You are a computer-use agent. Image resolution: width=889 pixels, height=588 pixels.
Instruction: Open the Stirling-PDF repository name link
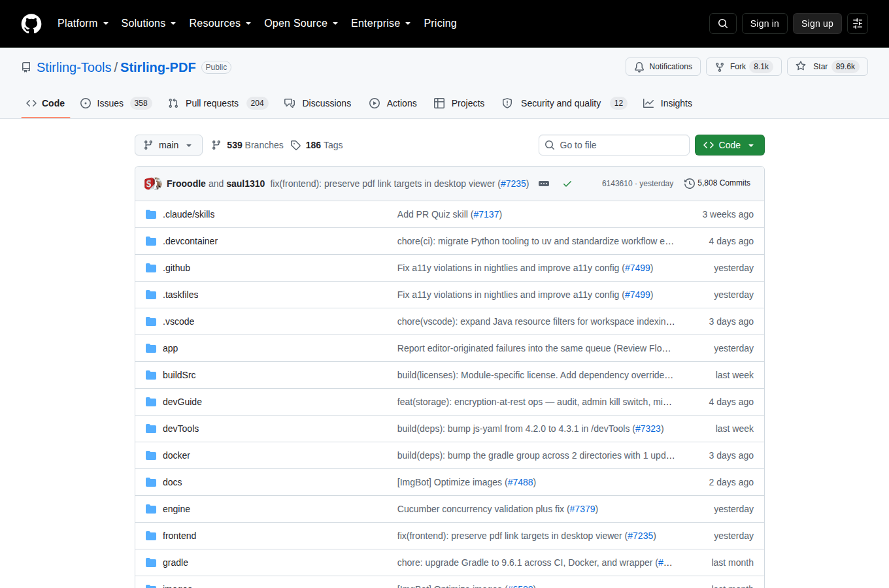coord(158,67)
